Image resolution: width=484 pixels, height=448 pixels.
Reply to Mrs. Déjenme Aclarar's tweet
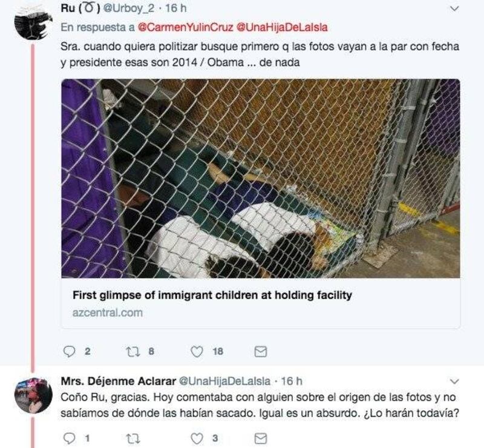pos(69,438)
